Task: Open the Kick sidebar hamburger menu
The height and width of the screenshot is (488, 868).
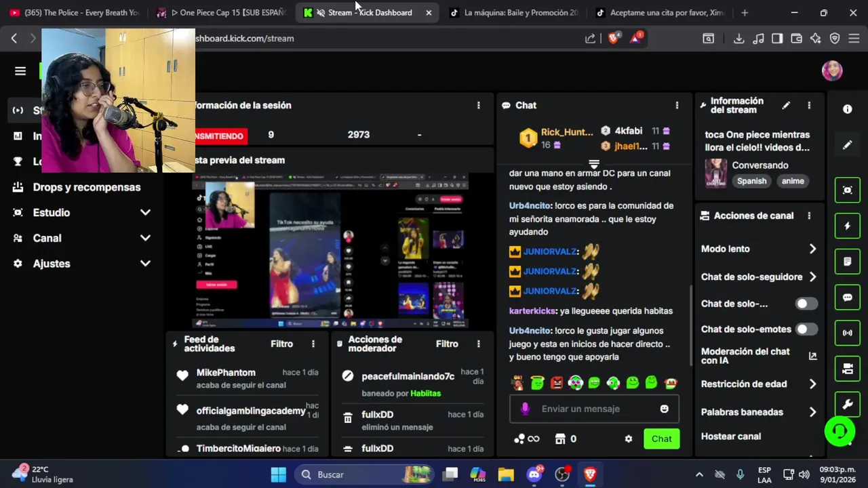Action: [x=20, y=71]
